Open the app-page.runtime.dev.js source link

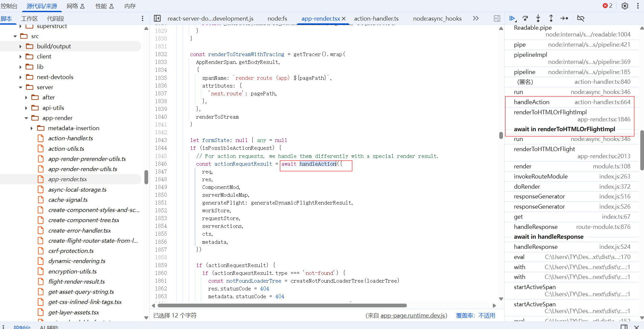tap(412, 315)
